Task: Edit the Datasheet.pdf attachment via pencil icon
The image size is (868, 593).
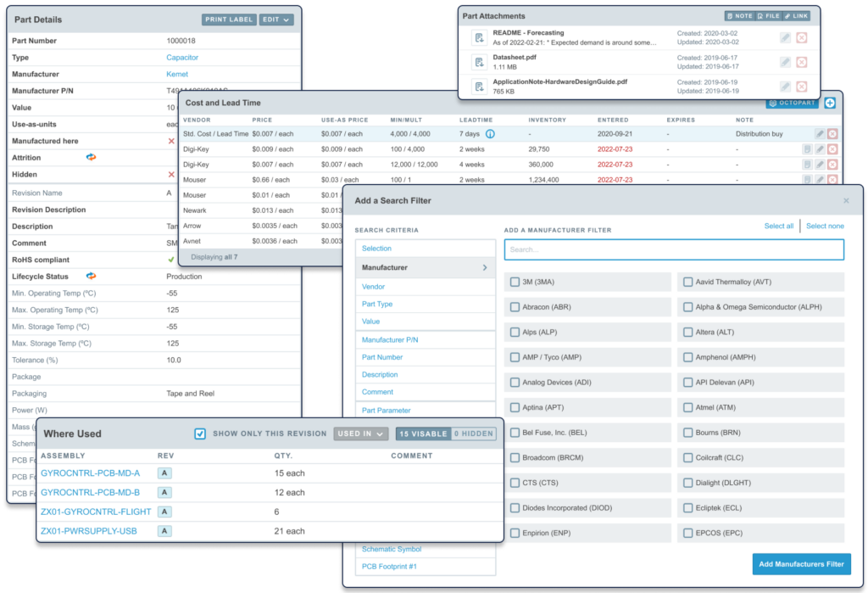Action: coord(785,62)
